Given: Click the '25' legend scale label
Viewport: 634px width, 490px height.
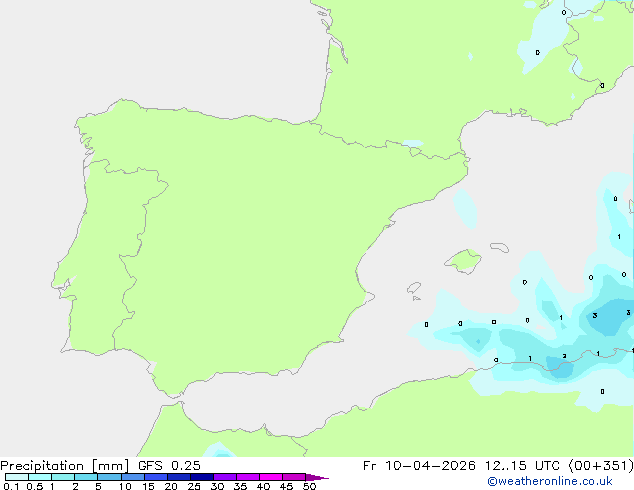Looking at the screenshot, I should [x=194, y=486].
